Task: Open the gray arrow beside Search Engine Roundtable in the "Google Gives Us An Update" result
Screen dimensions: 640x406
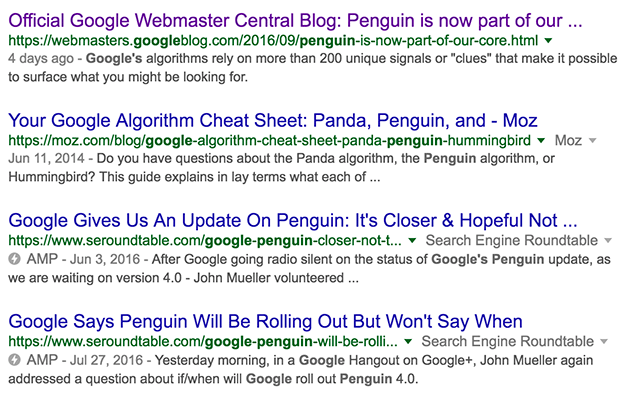Action: (x=607, y=242)
